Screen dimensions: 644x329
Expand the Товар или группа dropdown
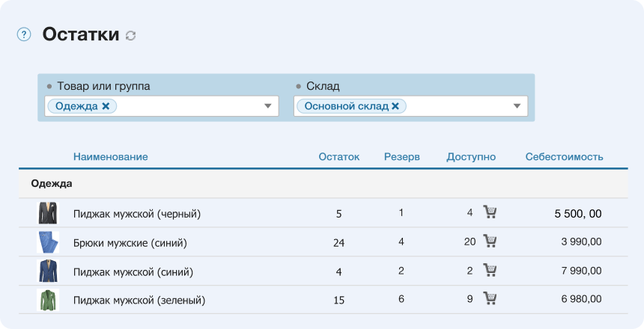click(268, 106)
